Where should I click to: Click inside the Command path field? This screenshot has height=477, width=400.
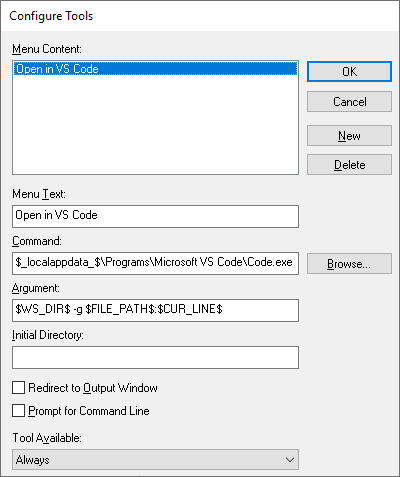[x=155, y=263]
